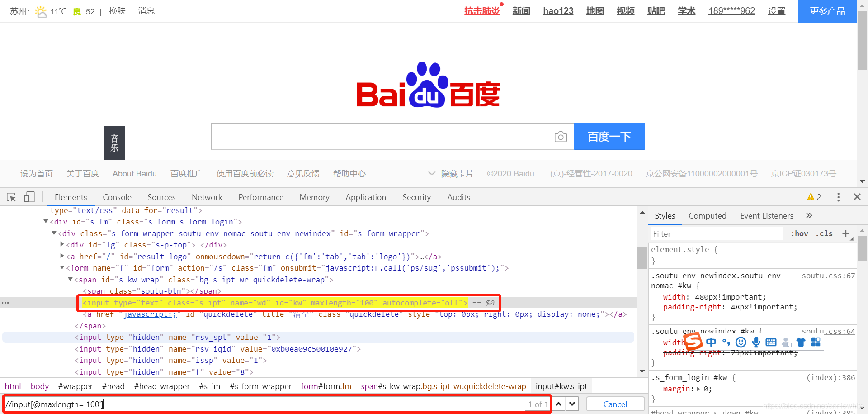Click the Sogou IME logo icon
This screenshot has width=868, height=414.
pos(693,342)
